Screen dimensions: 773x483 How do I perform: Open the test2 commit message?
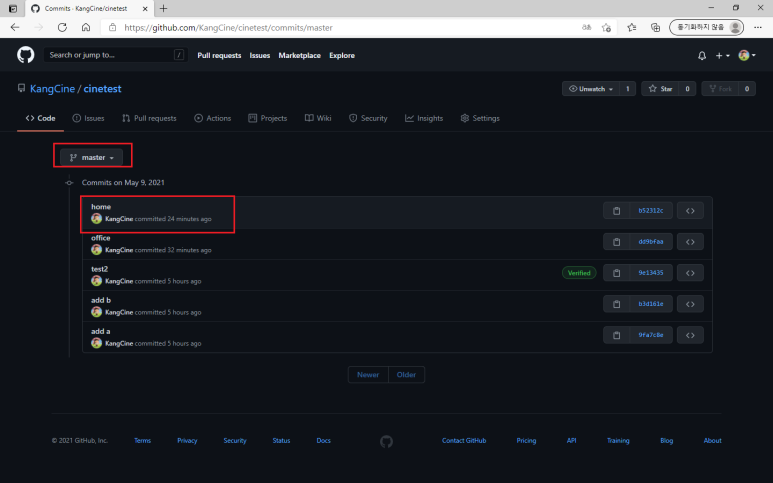100,269
